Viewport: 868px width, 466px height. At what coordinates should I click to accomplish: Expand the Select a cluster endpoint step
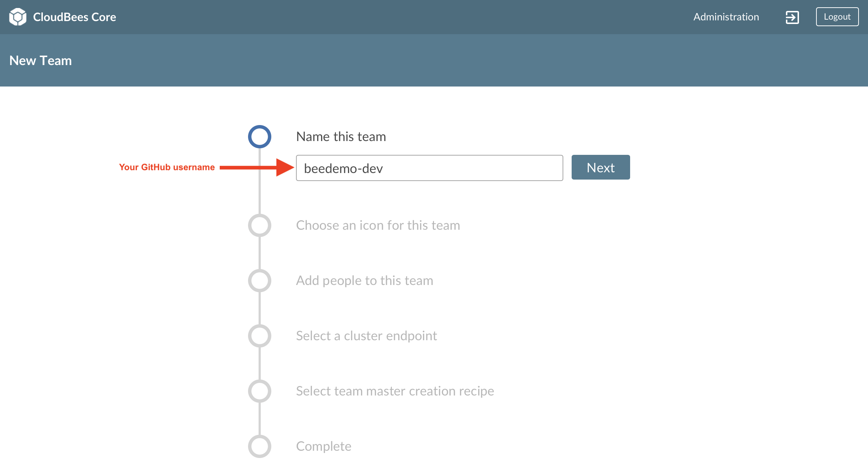tap(366, 336)
